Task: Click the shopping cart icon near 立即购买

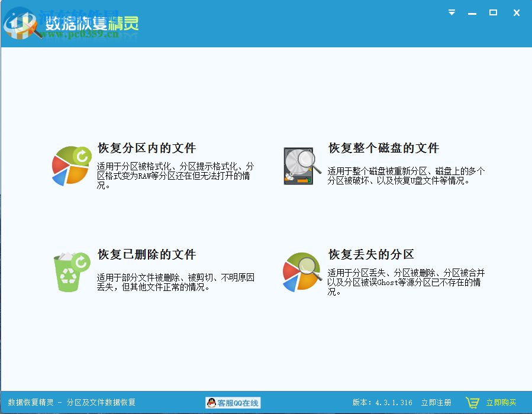Action: click(x=472, y=403)
